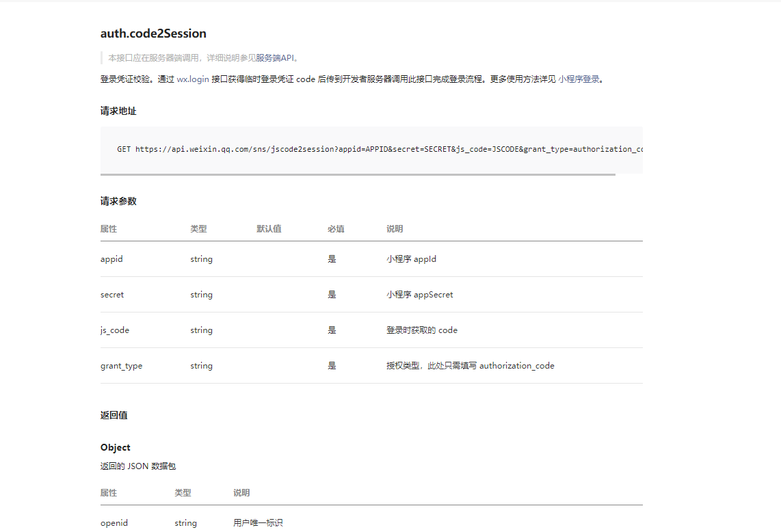Click 是 in the appid row
Image resolution: width=781 pixels, height=532 pixels.
[332, 259]
